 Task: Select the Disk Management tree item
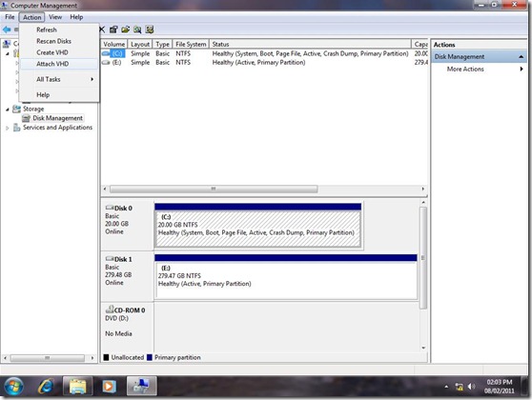pyautogui.click(x=57, y=118)
